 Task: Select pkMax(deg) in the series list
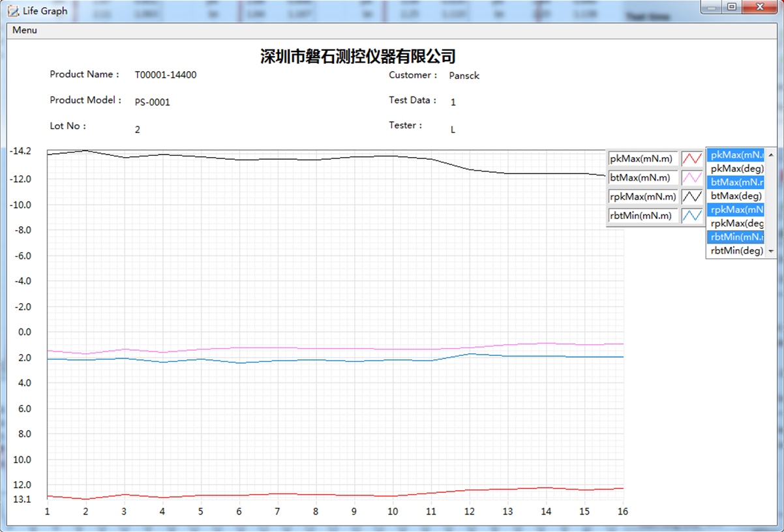coord(736,169)
